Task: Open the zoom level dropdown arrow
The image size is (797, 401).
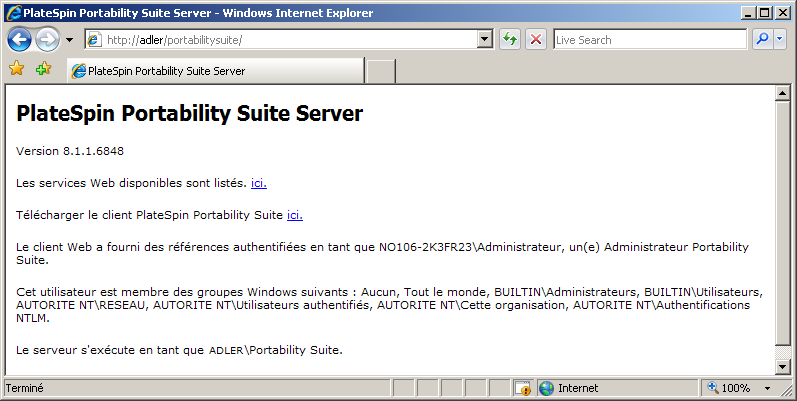Action: coord(767,388)
